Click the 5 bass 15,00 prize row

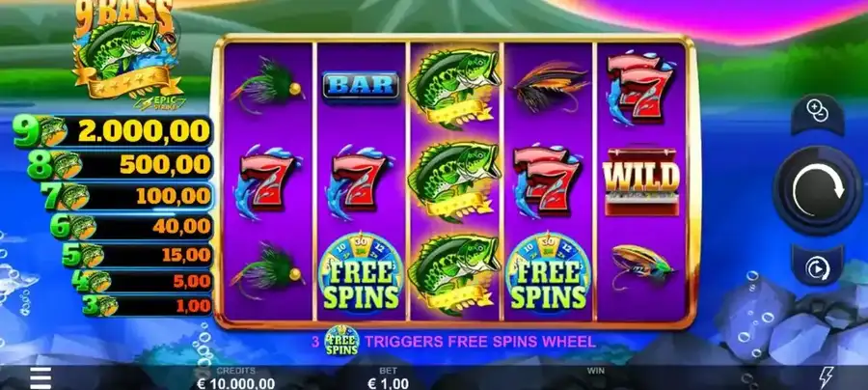pyautogui.click(x=137, y=255)
